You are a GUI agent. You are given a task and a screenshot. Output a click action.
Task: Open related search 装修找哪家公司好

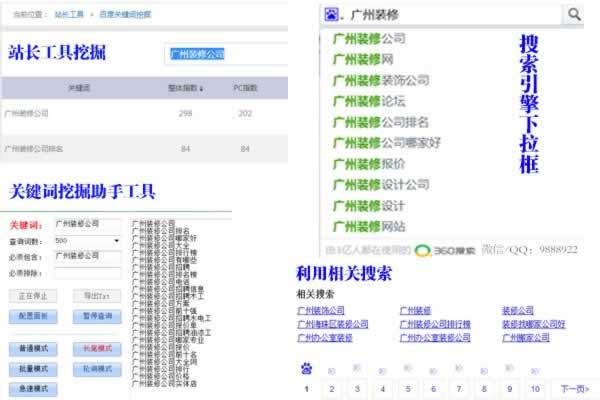[533, 324]
